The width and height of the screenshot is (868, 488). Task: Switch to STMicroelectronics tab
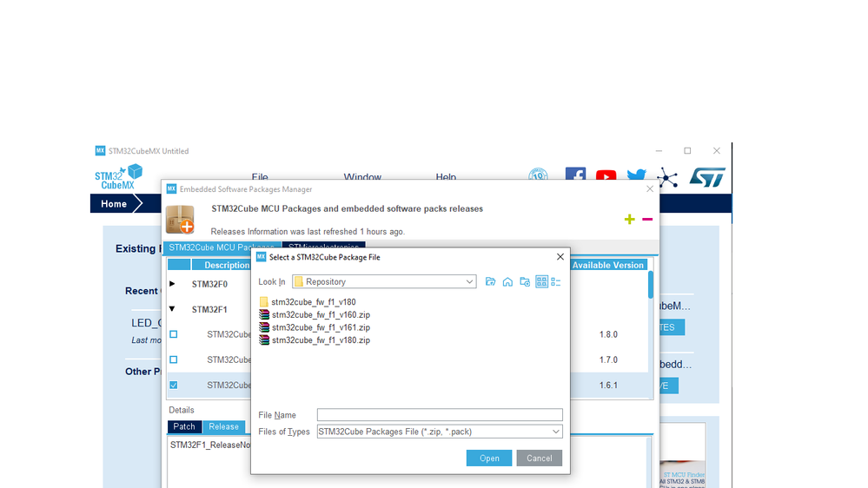323,247
